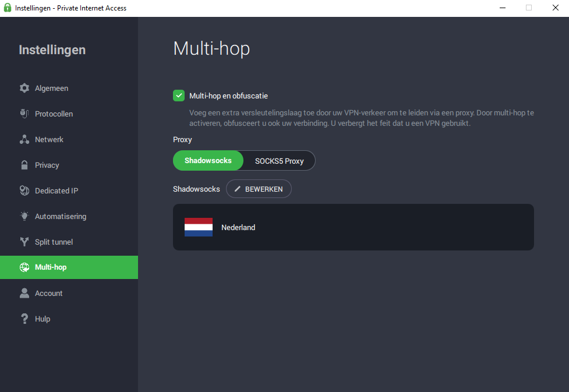Click the Nederland Shadowsocks region row
Image resolution: width=569 pixels, height=392 pixels.
[353, 227]
